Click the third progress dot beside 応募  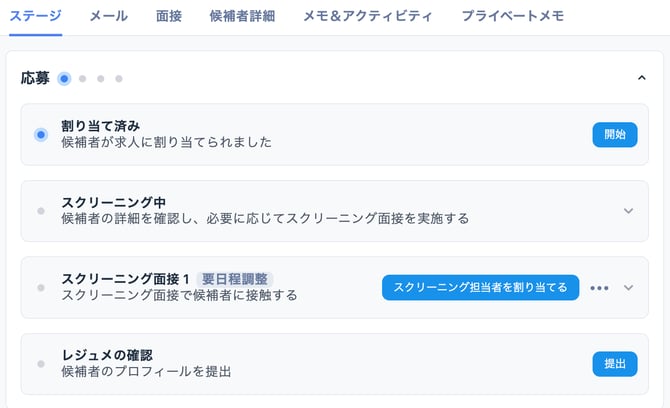101,78
